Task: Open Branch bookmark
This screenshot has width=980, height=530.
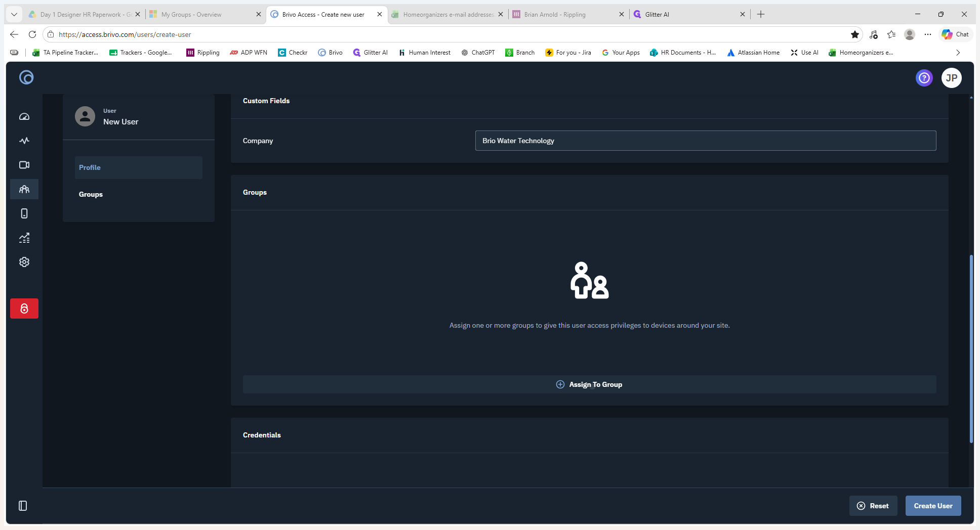Action: point(520,53)
